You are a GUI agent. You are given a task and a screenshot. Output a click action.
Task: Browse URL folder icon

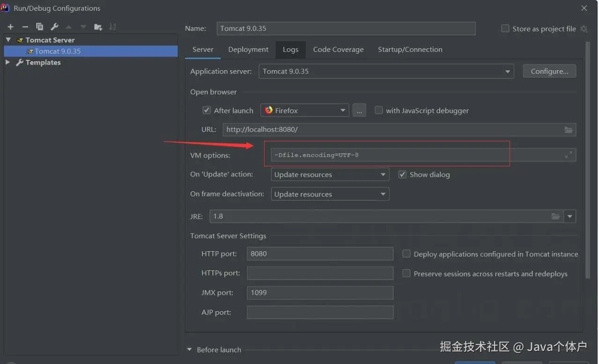pyautogui.click(x=569, y=130)
